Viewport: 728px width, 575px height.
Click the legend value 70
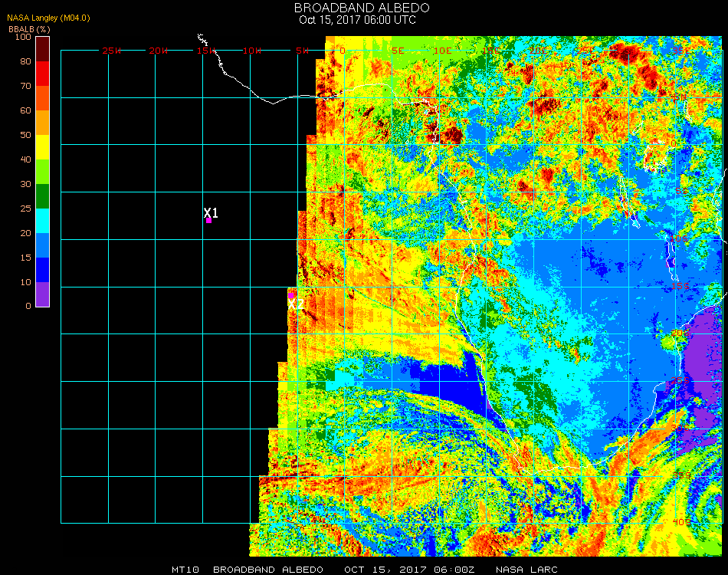point(25,86)
